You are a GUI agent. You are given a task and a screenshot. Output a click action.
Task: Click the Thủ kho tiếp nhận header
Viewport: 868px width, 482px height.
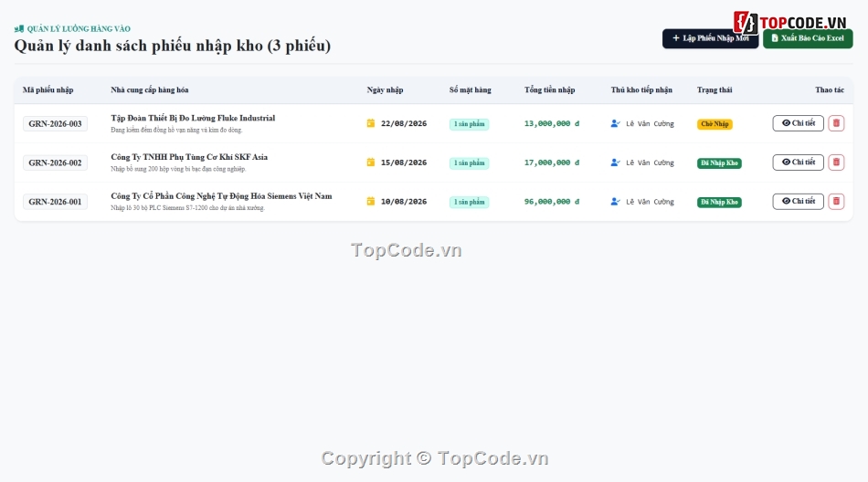(641, 89)
